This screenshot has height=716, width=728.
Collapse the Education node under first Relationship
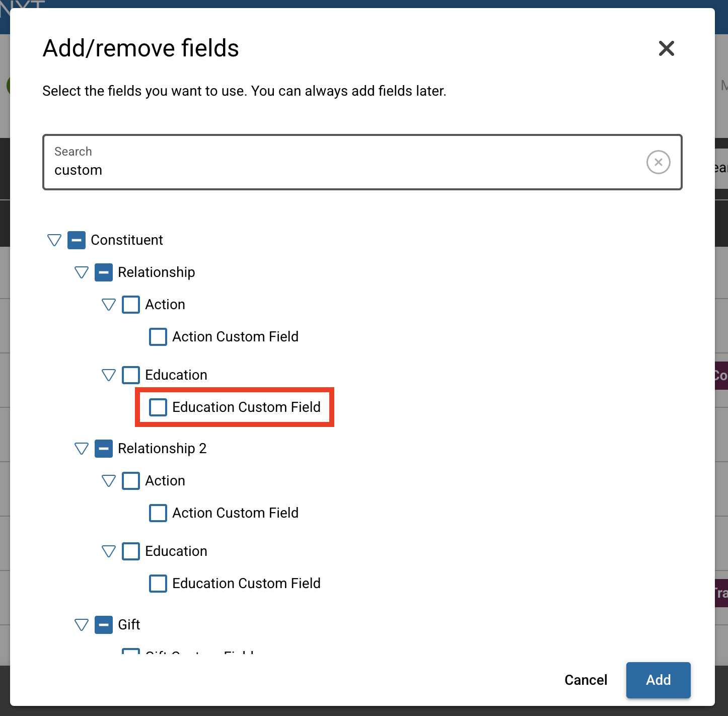(109, 375)
